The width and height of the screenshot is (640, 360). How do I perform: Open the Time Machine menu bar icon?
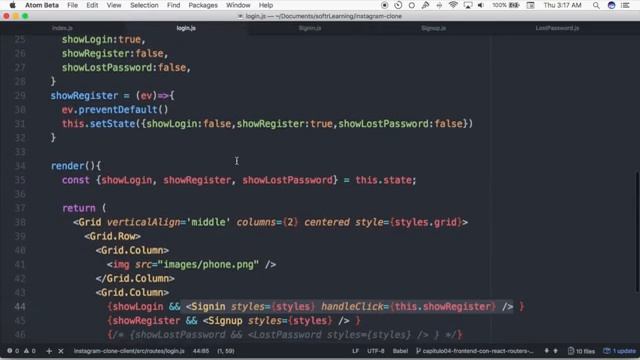pos(398,5)
